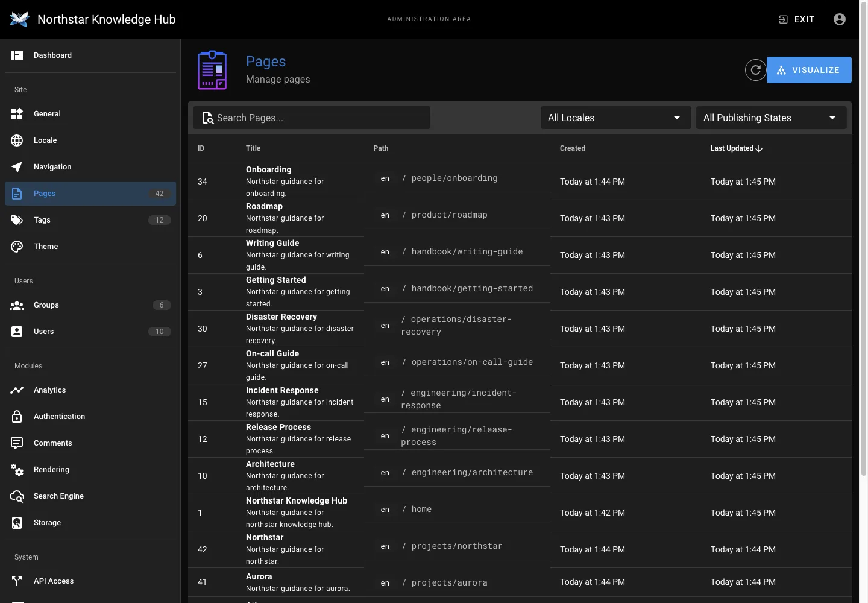
Task: Click path projects/northstar
Action: coord(452,546)
